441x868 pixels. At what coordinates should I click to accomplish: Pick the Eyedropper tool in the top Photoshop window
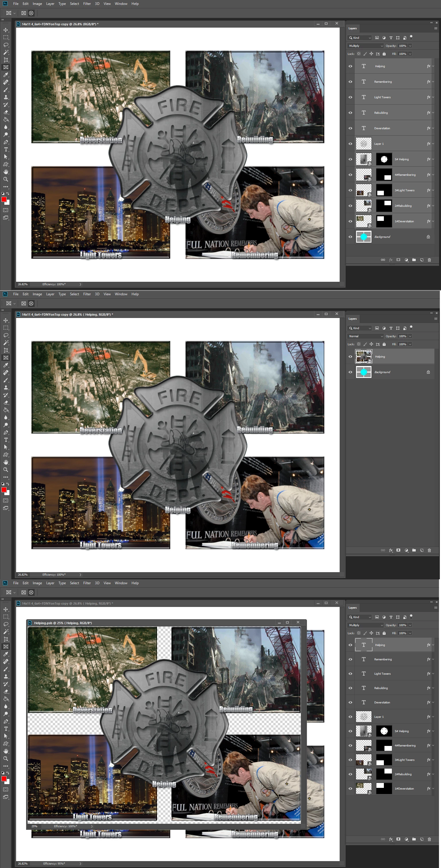pos(6,75)
